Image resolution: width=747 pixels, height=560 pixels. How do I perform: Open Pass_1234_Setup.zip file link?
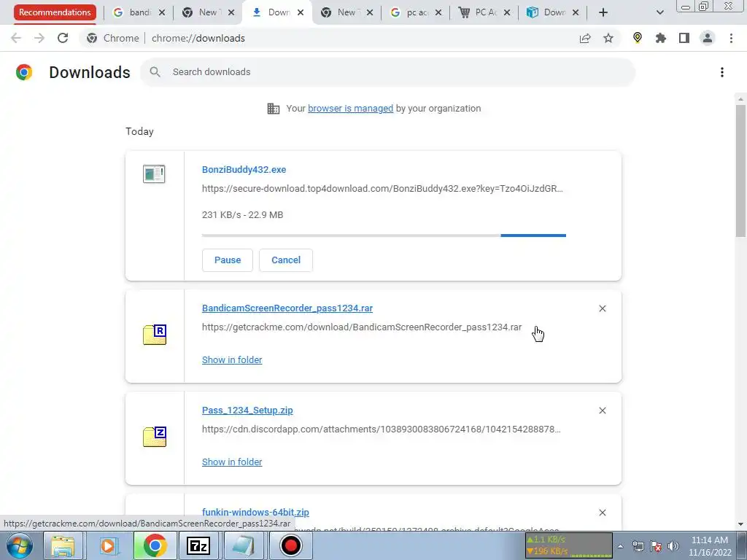[x=247, y=411]
